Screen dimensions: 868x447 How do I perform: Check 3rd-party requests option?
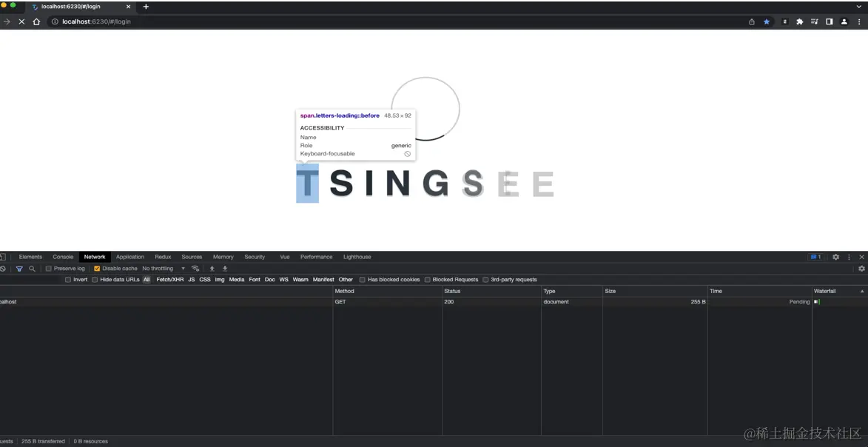pyautogui.click(x=485, y=280)
